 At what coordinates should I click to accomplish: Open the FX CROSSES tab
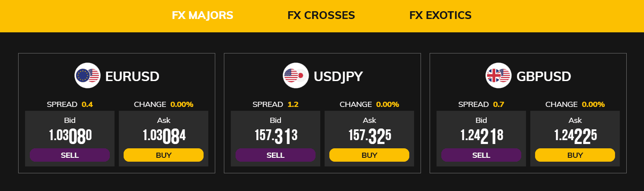[321, 16]
